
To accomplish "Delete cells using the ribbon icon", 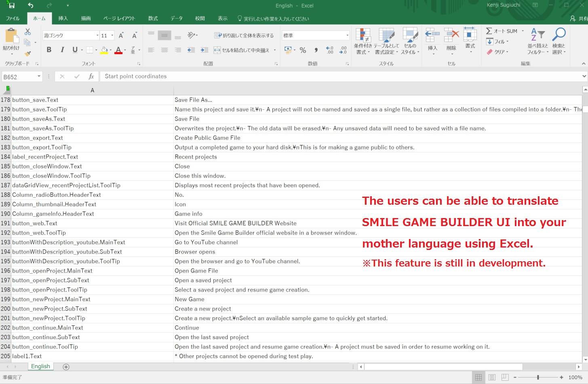I will pyautogui.click(x=451, y=41).
